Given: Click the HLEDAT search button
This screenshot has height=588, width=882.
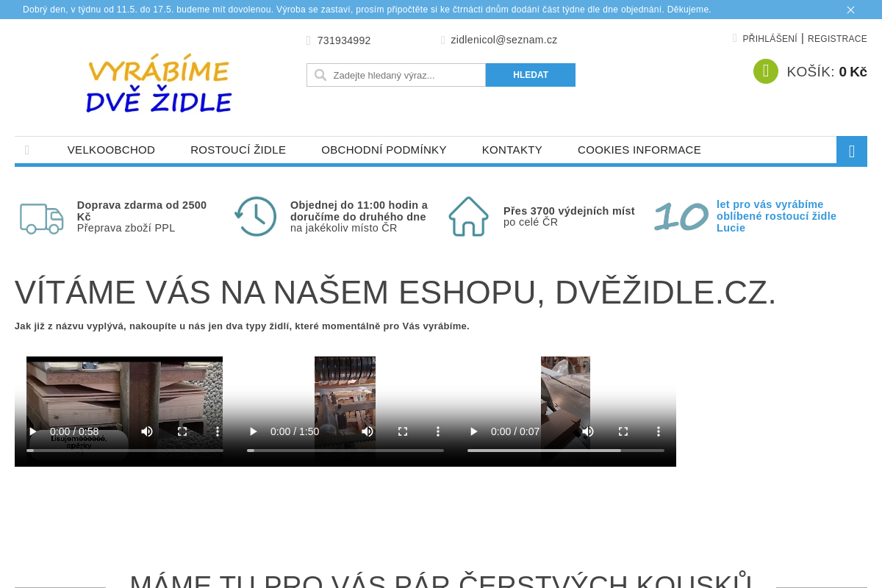Looking at the screenshot, I should pos(531,75).
